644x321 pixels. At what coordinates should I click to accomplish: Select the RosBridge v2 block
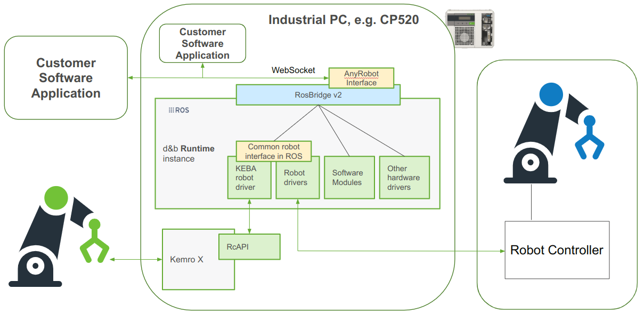(318, 95)
